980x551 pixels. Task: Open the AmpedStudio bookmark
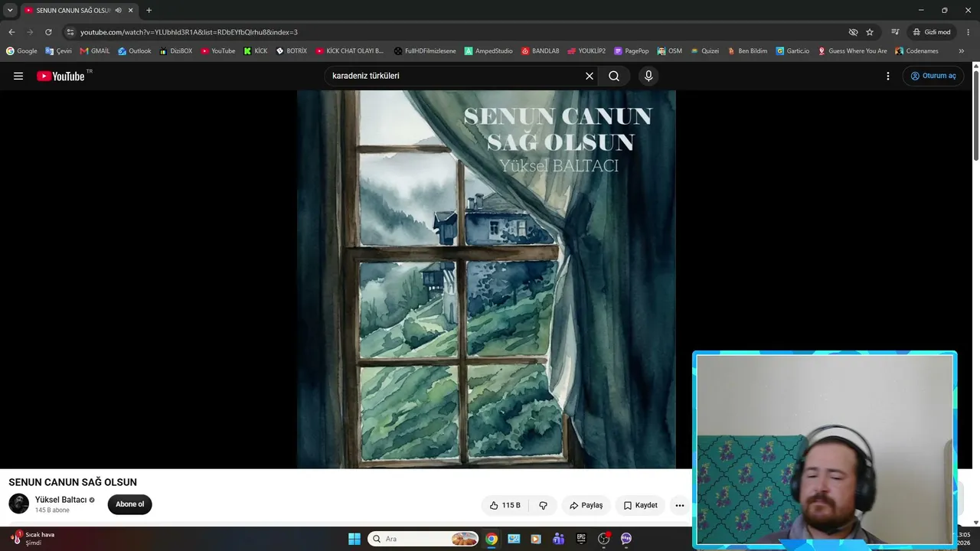click(488, 51)
